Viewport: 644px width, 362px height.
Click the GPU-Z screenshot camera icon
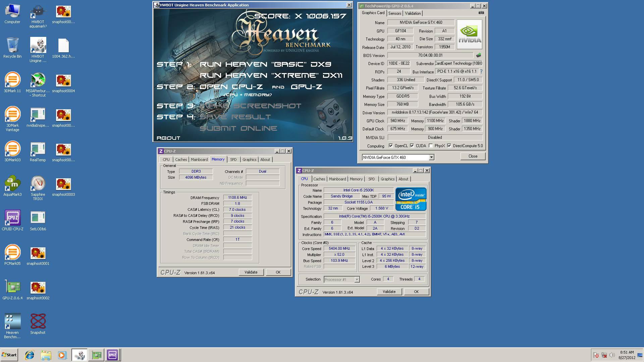point(481,13)
